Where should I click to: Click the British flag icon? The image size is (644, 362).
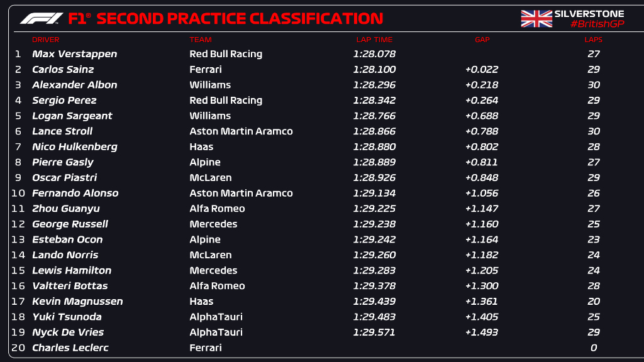[x=536, y=19]
